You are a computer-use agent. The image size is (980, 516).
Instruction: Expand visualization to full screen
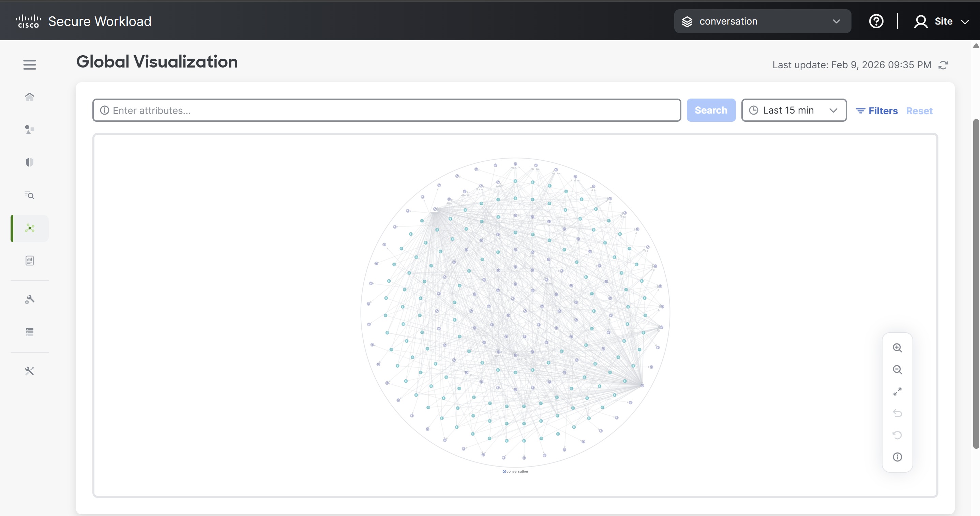(x=897, y=391)
